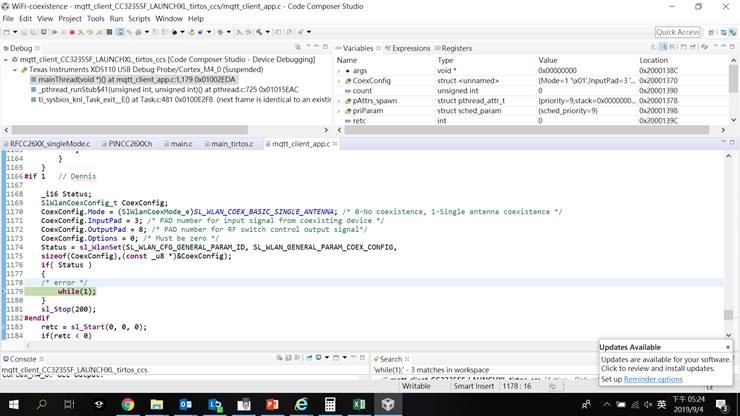Open the Run menu

point(116,18)
